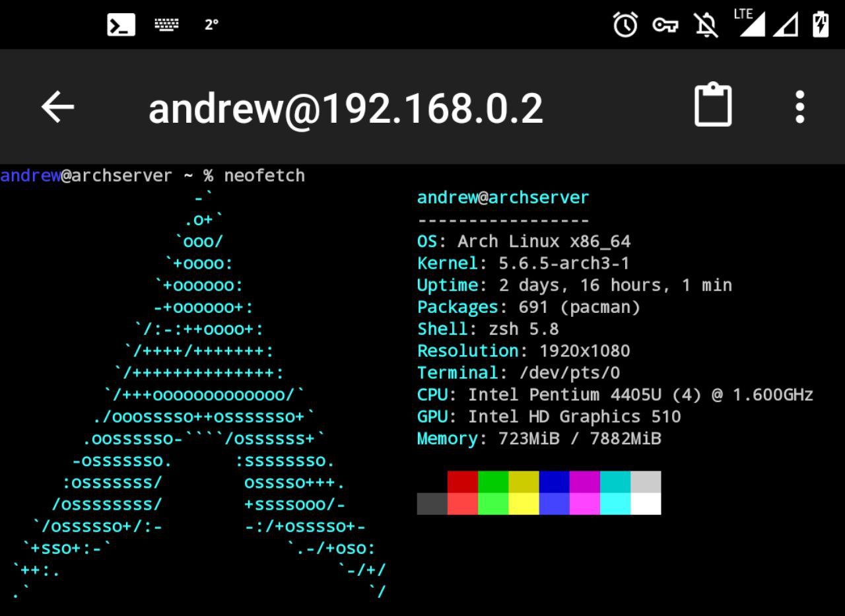Tap the dark blue color block
The image size is (845, 616).
tap(554, 482)
